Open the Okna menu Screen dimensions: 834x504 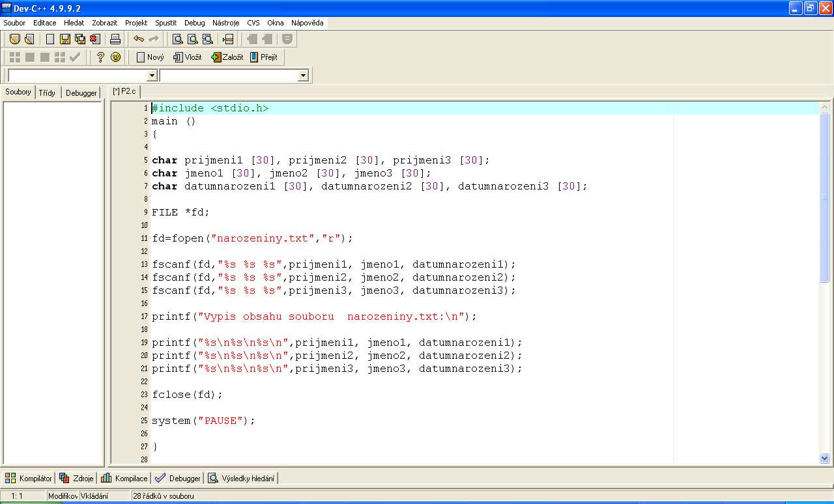pos(275,23)
